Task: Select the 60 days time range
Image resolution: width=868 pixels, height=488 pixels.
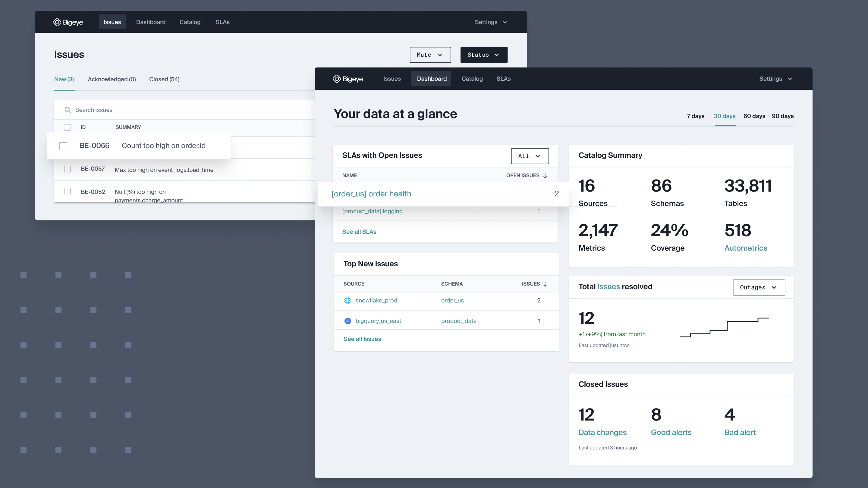Action: pyautogui.click(x=754, y=116)
